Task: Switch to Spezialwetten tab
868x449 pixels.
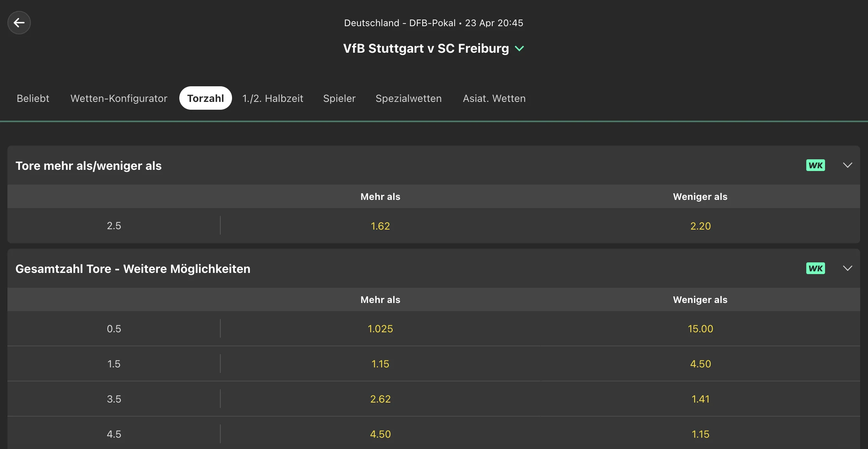Action: (x=409, y=98)
